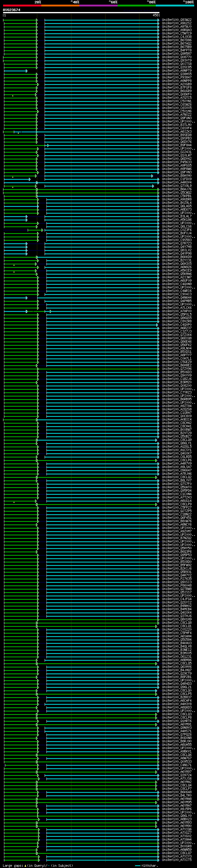
Task: Select the UniRef100_Q801H9 label
Action: coord(177,619)
